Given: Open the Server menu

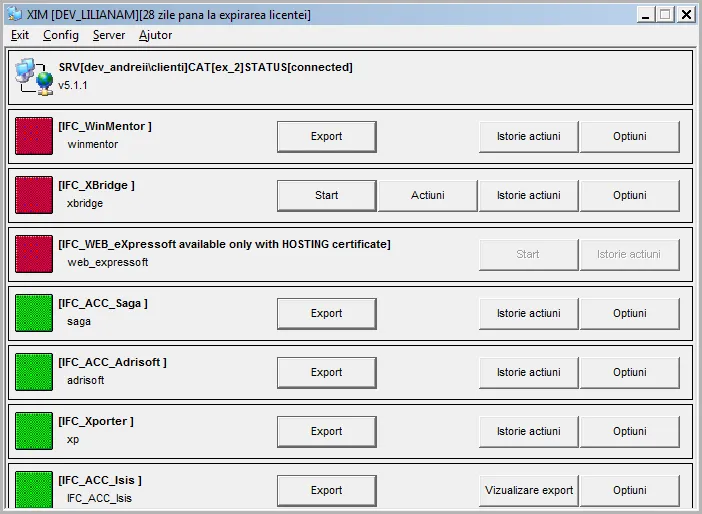Looking at the screenshot, I should [x=109, y=35].
